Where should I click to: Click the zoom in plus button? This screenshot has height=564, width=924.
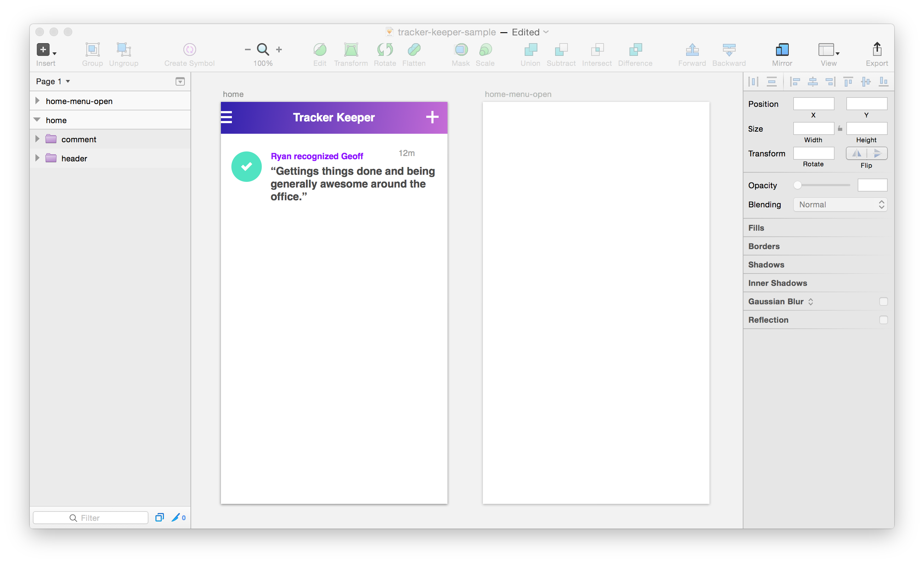(x=279, y=50)
